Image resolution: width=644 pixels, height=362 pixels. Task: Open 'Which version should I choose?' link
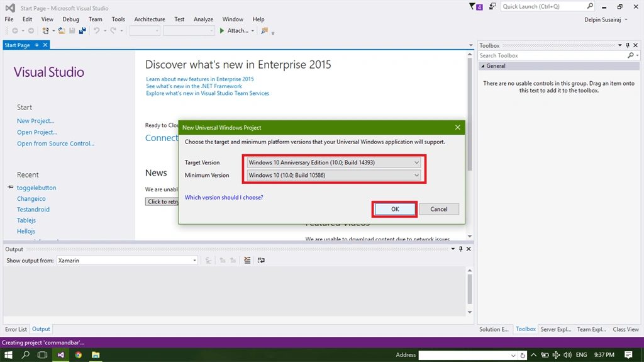(224, 198)
